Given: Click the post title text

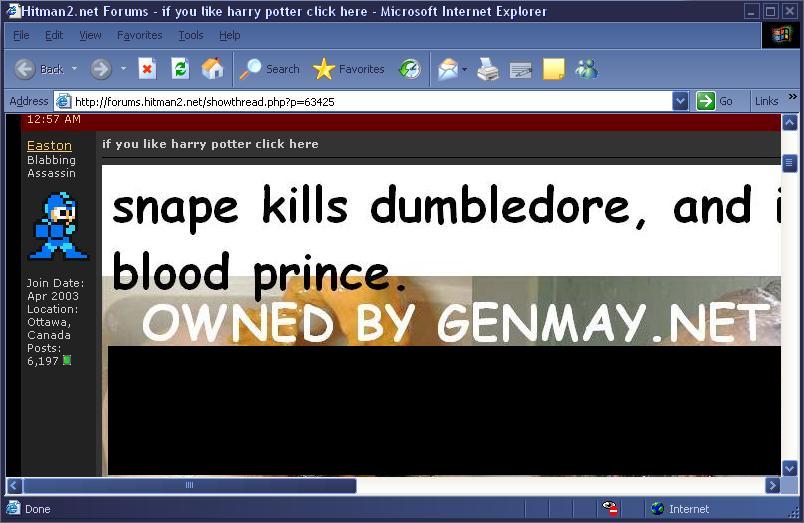Looking at the screenshot, I should (x=210, y=144).
